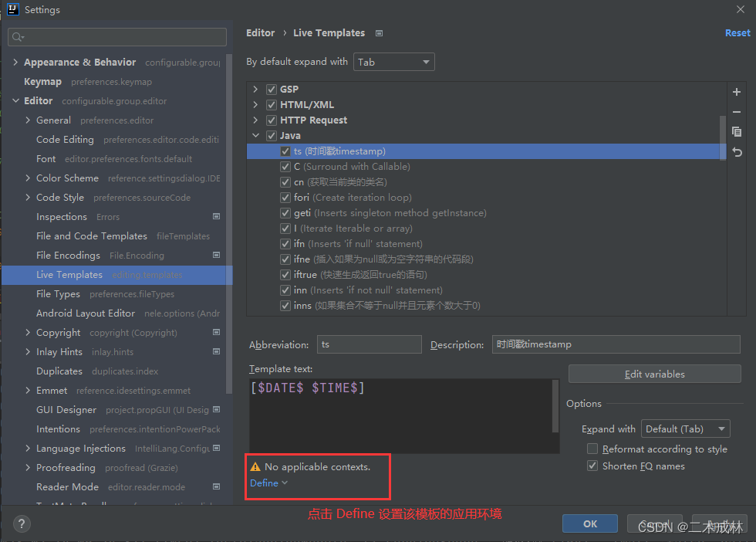Open Code Editing settings page
Screen dimensions: 756x542
[x=65, y=140]
